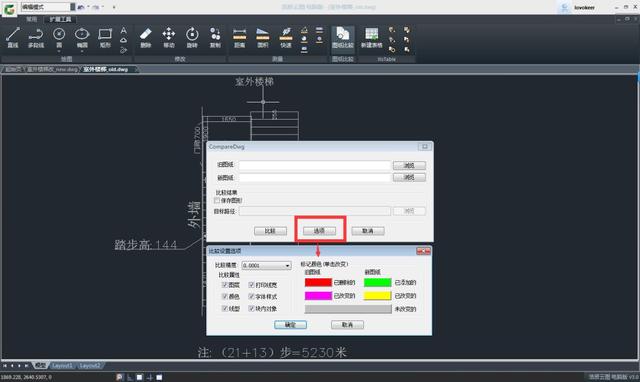Expand the dropdown arrow under 圆 tool
Viewport: 640px width, 382px height.
click(59, 51)
